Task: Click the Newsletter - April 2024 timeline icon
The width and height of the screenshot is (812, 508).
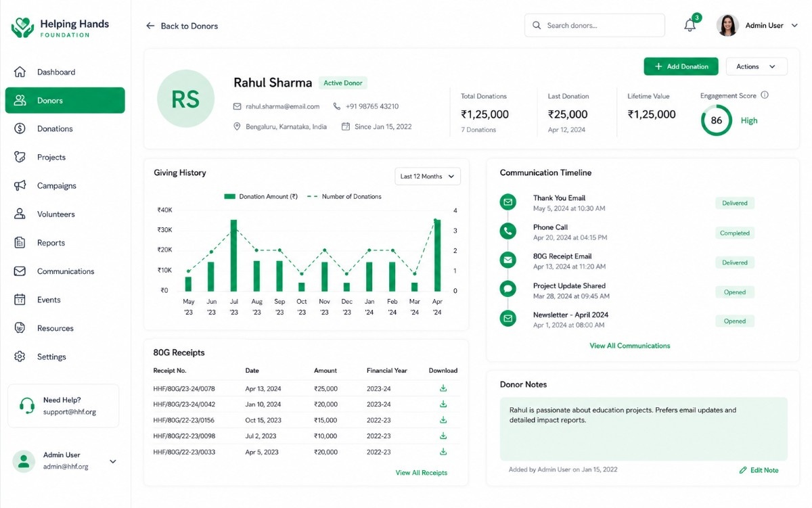Action: point(507,319)
